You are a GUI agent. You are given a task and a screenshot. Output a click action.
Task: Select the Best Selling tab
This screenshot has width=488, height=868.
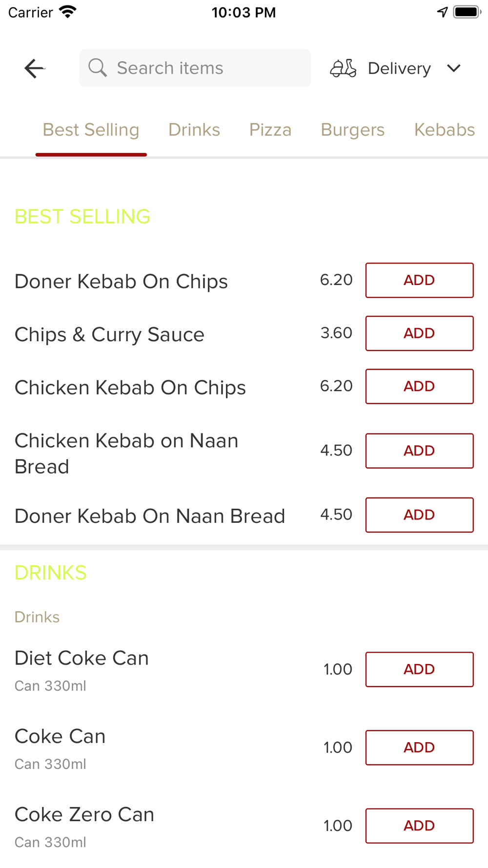point(91,130)
